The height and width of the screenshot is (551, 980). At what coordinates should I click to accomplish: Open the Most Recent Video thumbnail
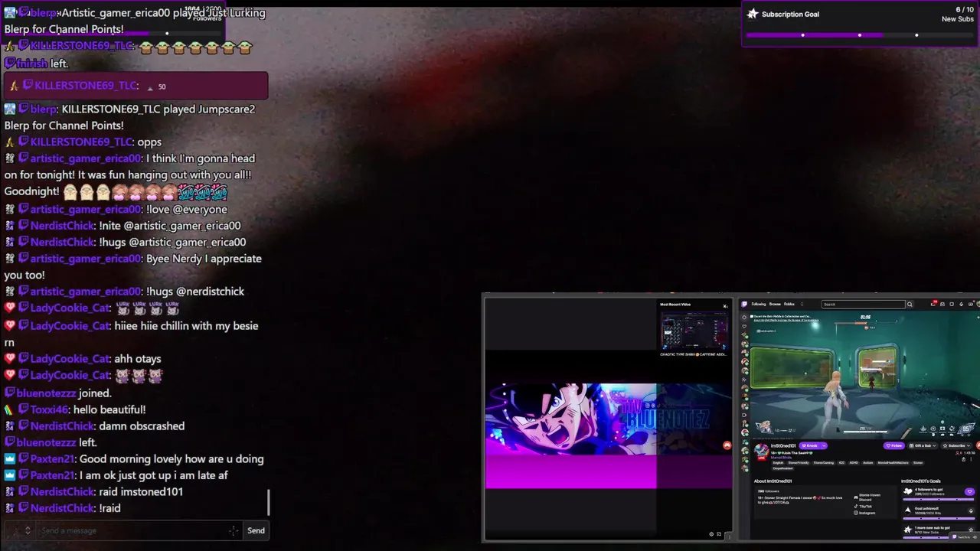click(694, 330)
